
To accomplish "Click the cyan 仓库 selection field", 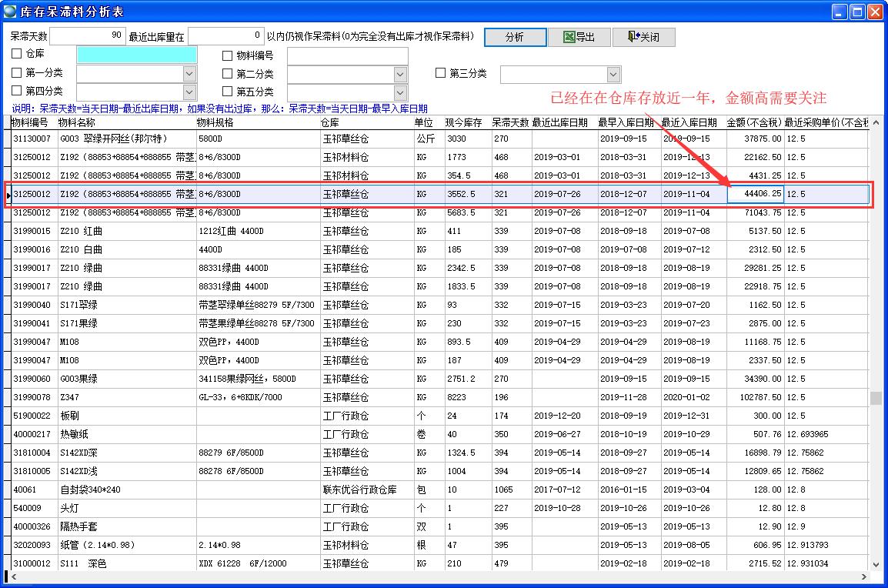I will 136,55.
